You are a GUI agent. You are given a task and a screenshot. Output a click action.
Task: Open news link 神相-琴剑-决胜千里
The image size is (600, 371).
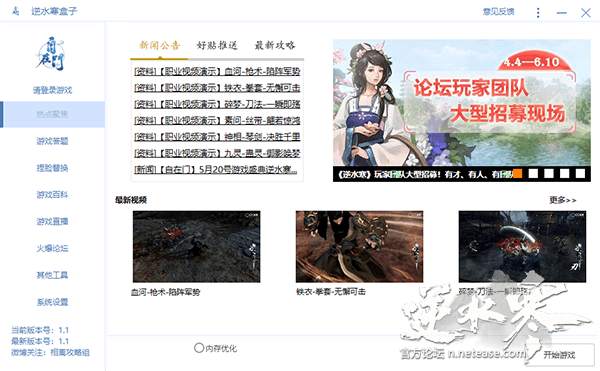click(x=217, y=137)
